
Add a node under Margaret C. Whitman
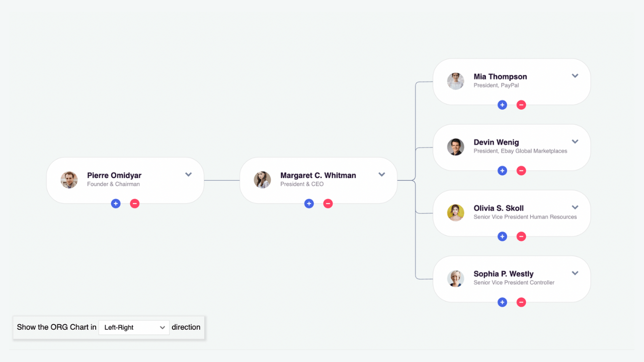tap(309, 204)
